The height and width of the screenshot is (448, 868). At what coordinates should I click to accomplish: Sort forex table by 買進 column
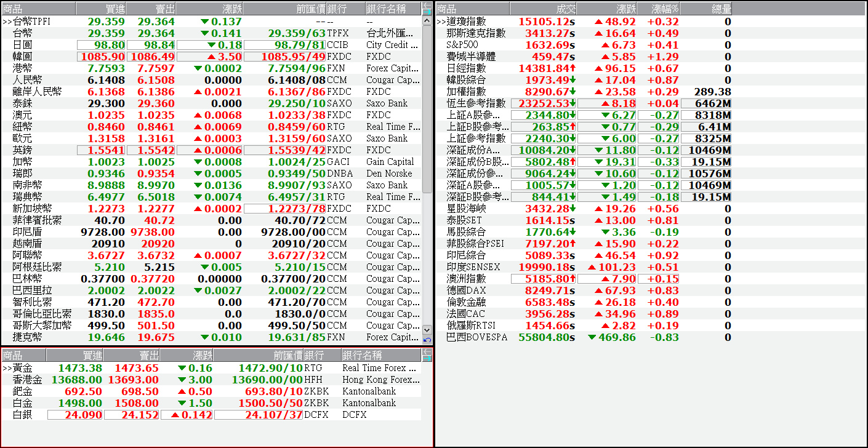tap(101, 9)
